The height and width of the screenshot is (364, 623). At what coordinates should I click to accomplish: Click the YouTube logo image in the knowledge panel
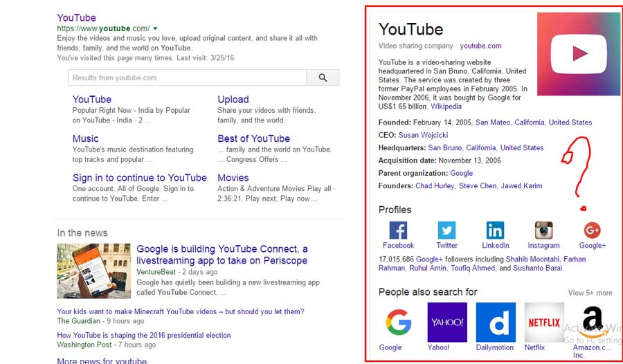[x=578, y=54]
